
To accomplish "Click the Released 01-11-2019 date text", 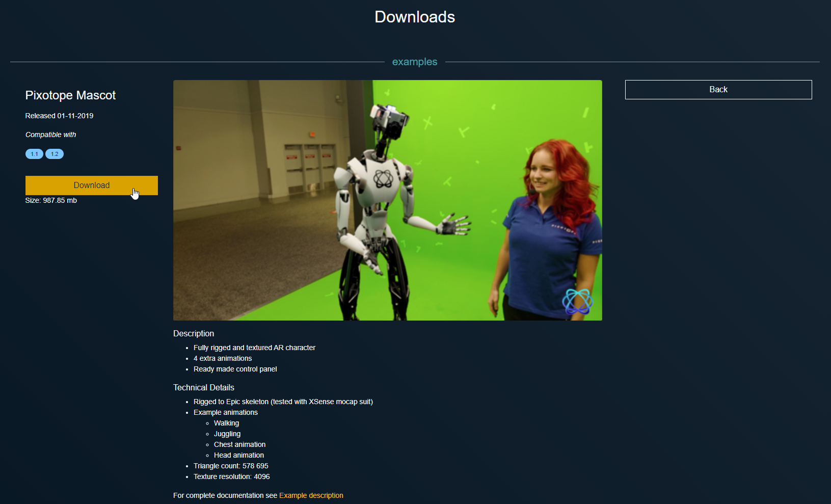I will click(x=59, y=116).
